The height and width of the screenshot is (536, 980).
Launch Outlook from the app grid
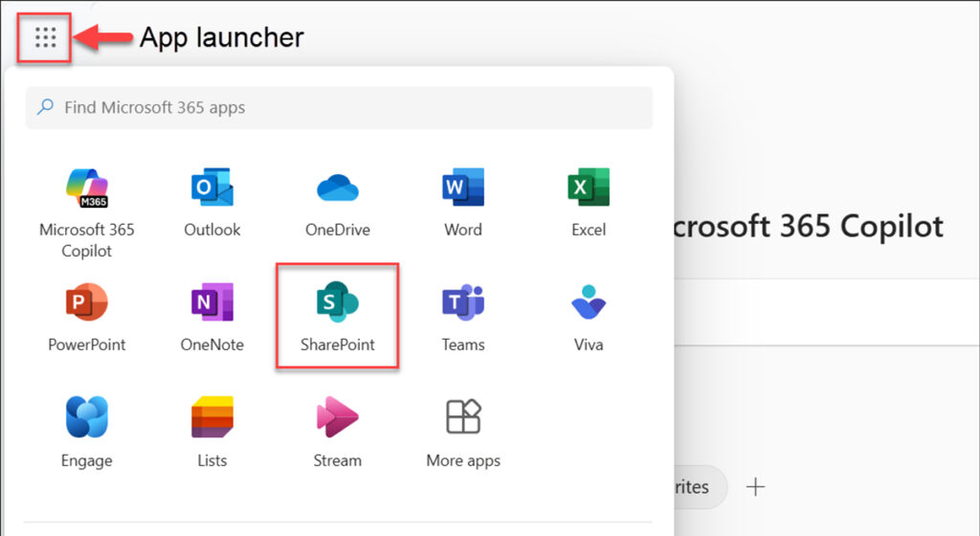click(x=212, y=203)
